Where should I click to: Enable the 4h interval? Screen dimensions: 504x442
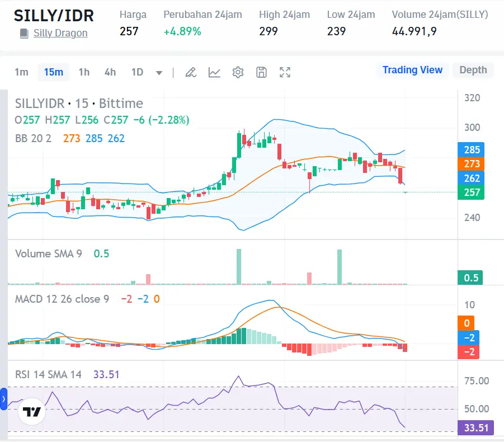click(x=110, y=72)
